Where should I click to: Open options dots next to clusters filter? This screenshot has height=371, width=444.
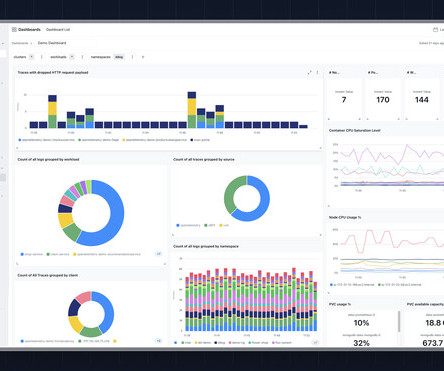point(42,57)
